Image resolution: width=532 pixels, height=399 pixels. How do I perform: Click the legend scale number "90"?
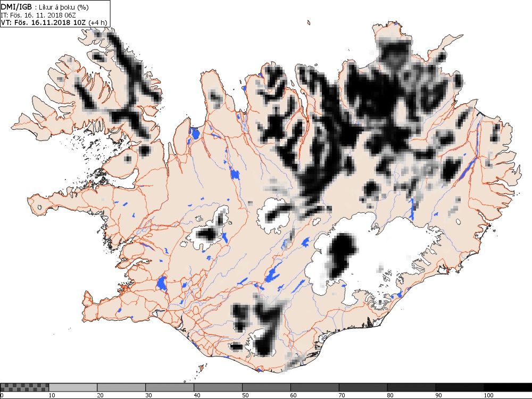[439, 395]
